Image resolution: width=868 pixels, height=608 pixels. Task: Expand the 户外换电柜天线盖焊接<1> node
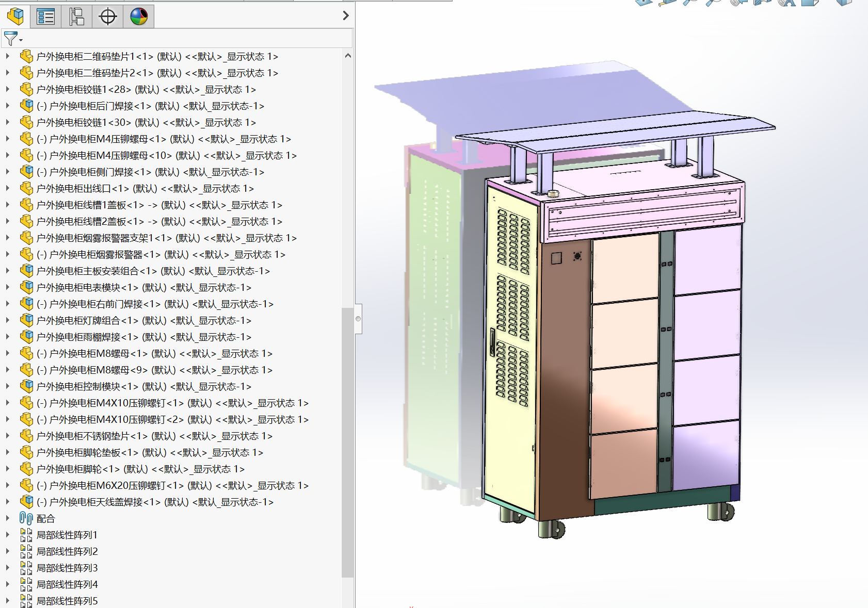point(8,502)
